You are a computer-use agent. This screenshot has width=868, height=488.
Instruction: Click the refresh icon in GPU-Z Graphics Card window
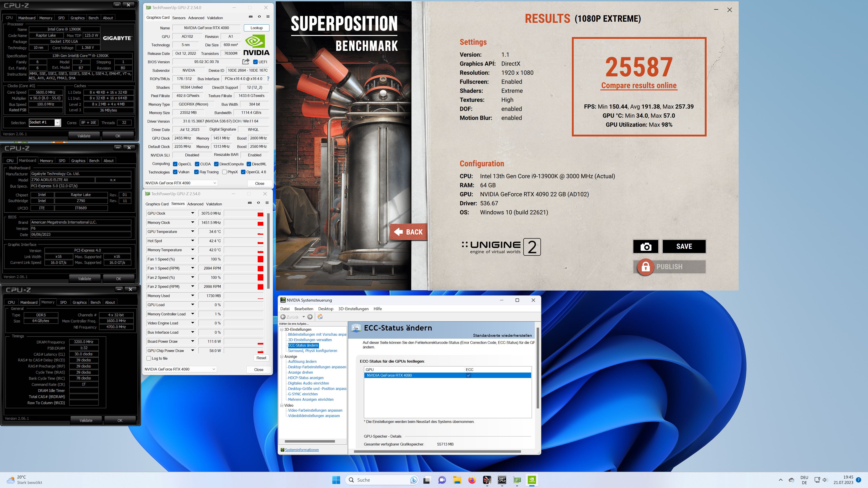click(x=259, y=16)
